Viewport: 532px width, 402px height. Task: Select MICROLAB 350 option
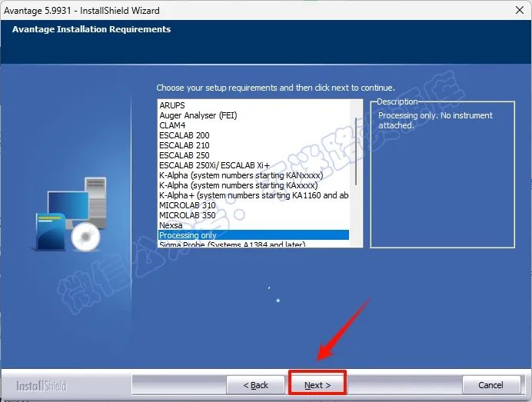point(253,215)
